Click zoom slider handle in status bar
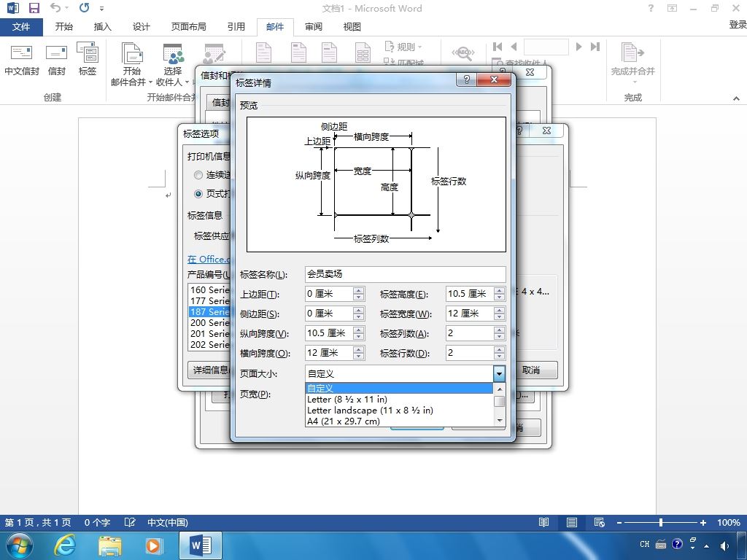The image size is (747, 560). click(661, 522)
